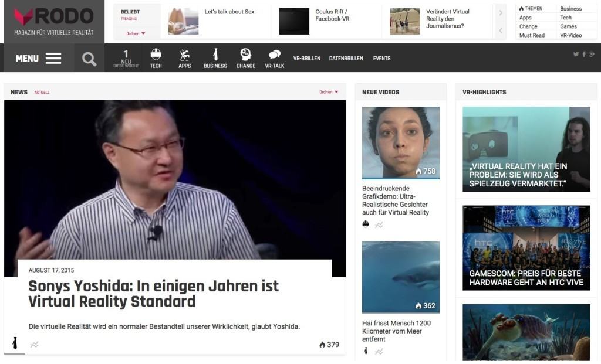Viewport: 601px width, 364px height.
Task: Click the VR-HIGHLIGHTS section heading
Action: (x=484, y=92)
